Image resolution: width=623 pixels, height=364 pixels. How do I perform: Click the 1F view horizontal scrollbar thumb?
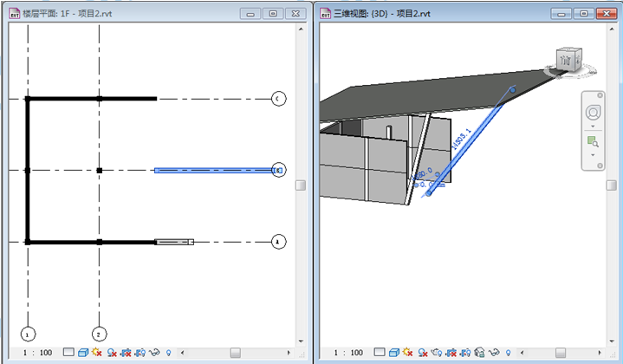236,353
